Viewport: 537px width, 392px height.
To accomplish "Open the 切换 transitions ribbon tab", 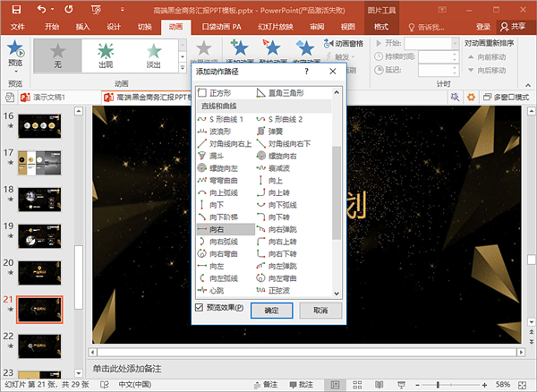I will click(144, 27).
